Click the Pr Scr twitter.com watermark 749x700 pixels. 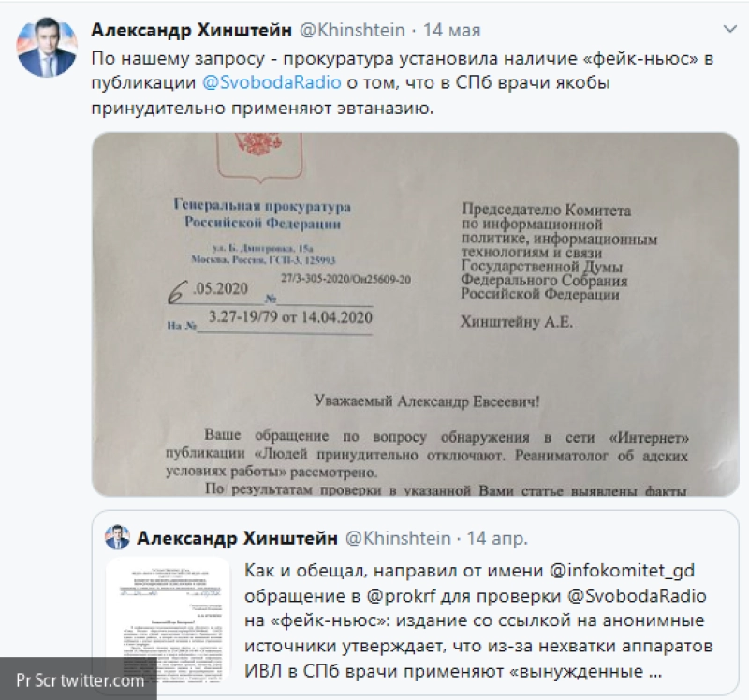(79, 679)
